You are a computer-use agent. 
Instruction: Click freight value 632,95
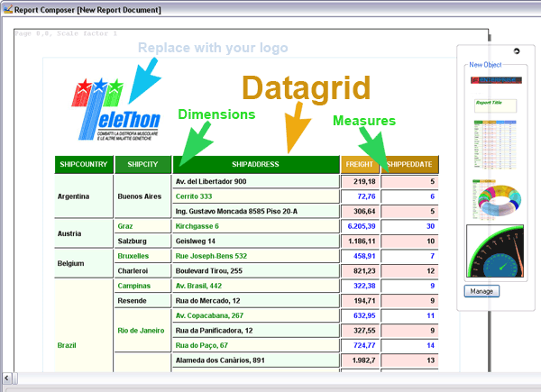pos(360,315)
